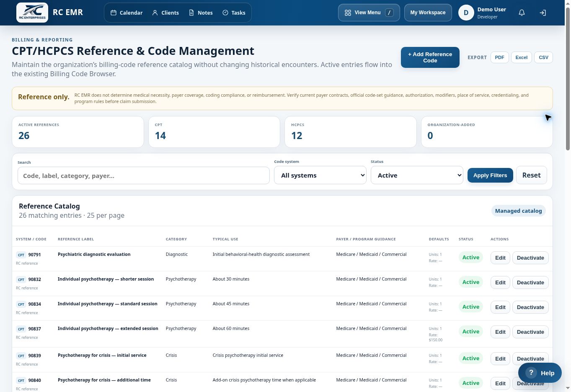Click the RC Enterprises logo
This screenshot has height=392, width=571.
[32, 13]
